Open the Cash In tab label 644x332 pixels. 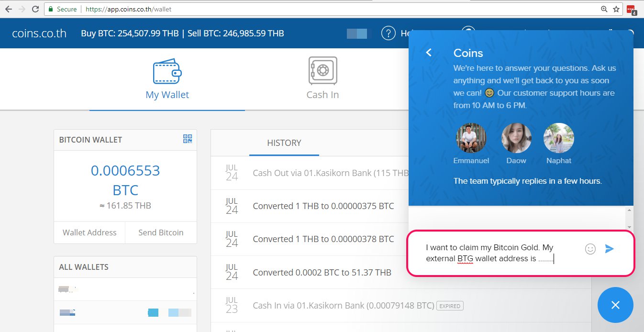pos(322,95)
